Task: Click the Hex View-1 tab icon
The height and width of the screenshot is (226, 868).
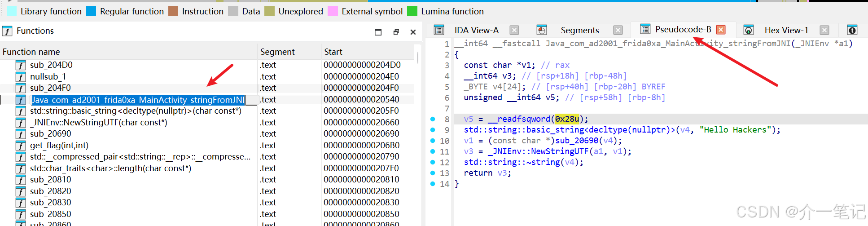Action: 749,30
